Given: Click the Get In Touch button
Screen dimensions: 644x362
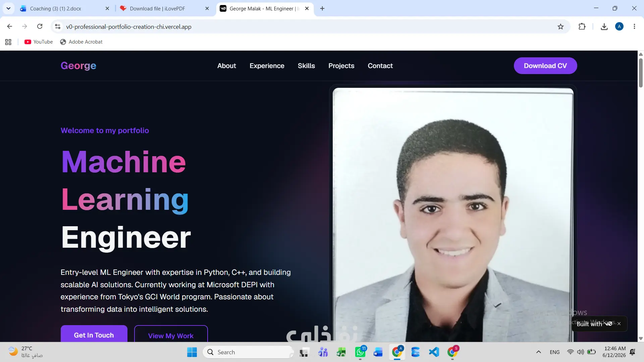Looking at the screenshot, I should [x=94, y=334].
